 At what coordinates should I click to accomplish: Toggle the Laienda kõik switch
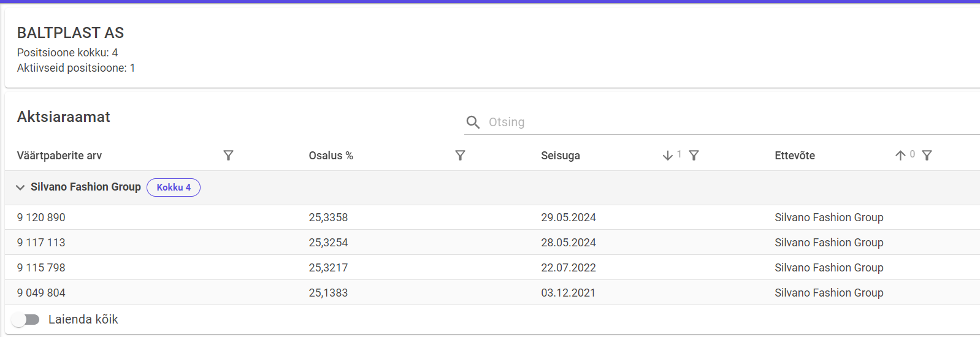[x=26, y=319]
